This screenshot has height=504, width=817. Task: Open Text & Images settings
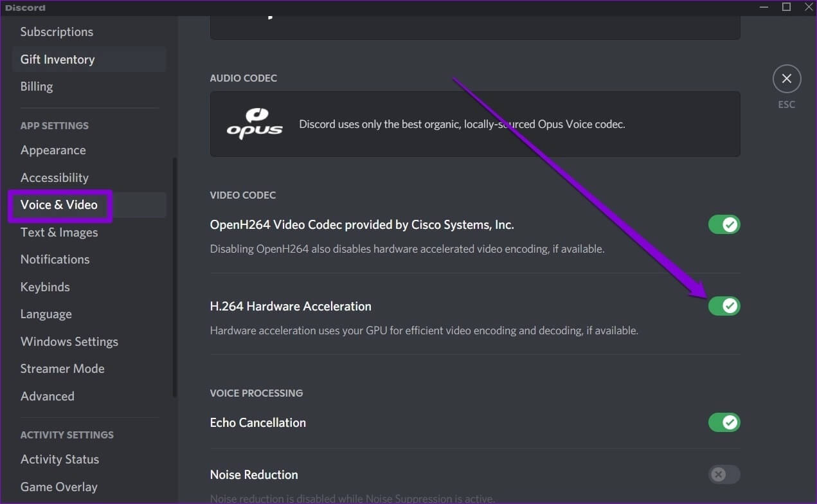89,232
